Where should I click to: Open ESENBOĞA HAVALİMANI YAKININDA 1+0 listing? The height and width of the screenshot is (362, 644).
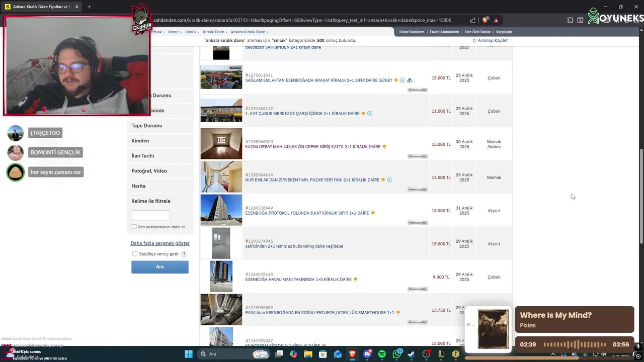[x=298, y=280]
